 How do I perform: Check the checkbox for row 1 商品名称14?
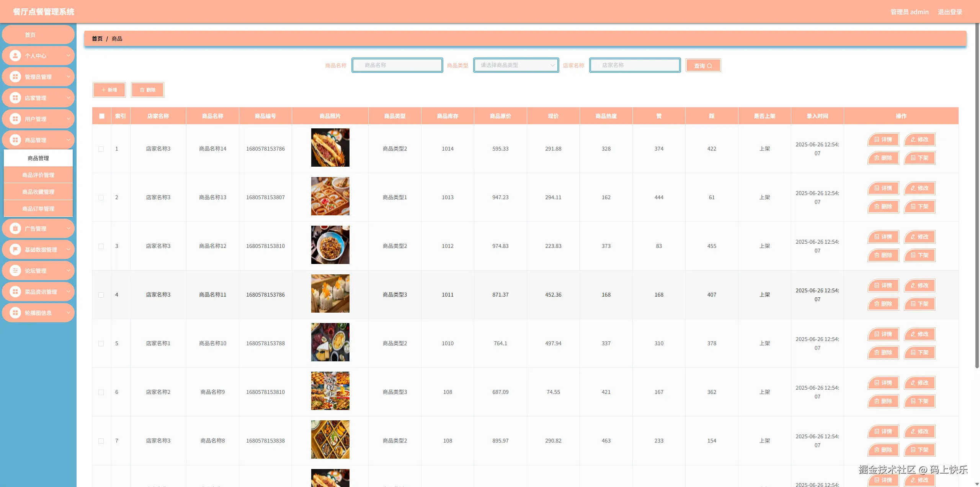(101, 149)
